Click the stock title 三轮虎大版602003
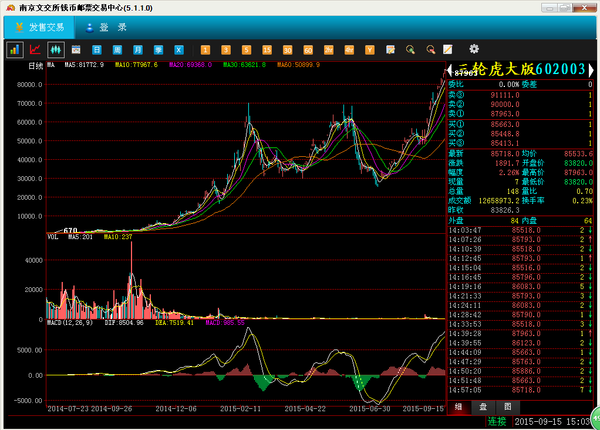 [522, 69]
